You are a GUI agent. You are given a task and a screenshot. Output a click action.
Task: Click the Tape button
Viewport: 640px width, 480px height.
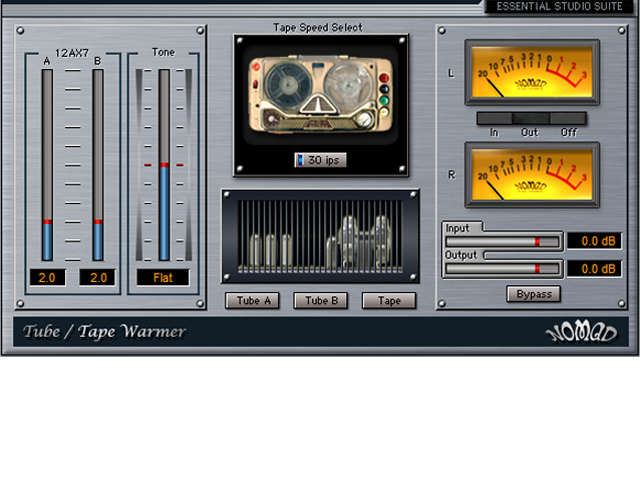[389, 301]
